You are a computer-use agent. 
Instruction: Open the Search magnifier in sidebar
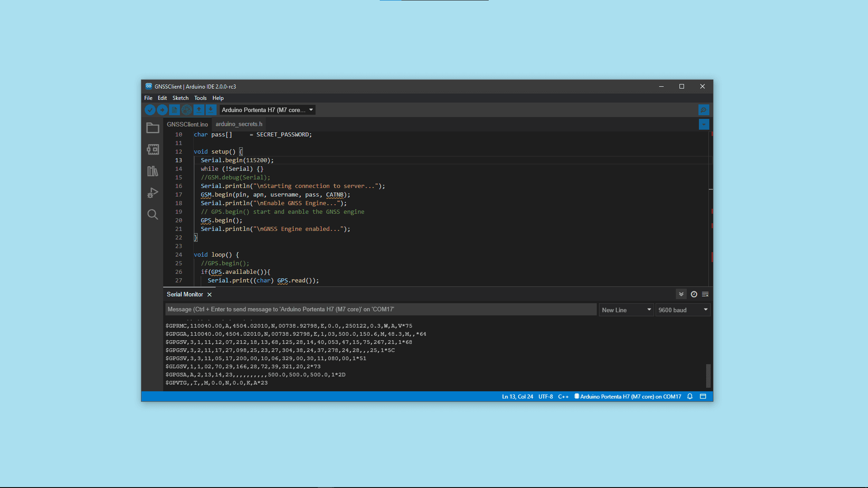click(x=153, y=215)
